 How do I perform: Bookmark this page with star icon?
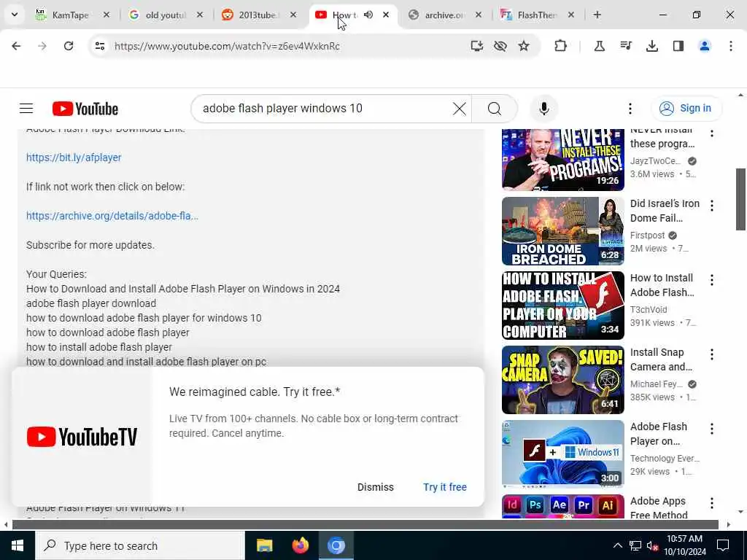[x=524, y=46]
